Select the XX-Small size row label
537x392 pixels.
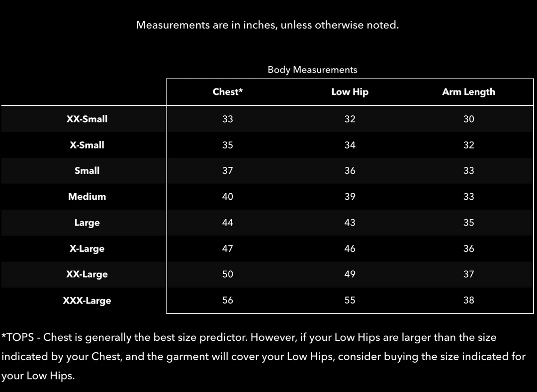coord(87,119)
